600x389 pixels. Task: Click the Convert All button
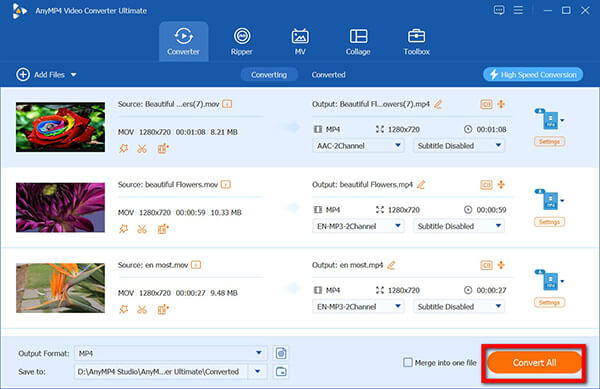534,363
